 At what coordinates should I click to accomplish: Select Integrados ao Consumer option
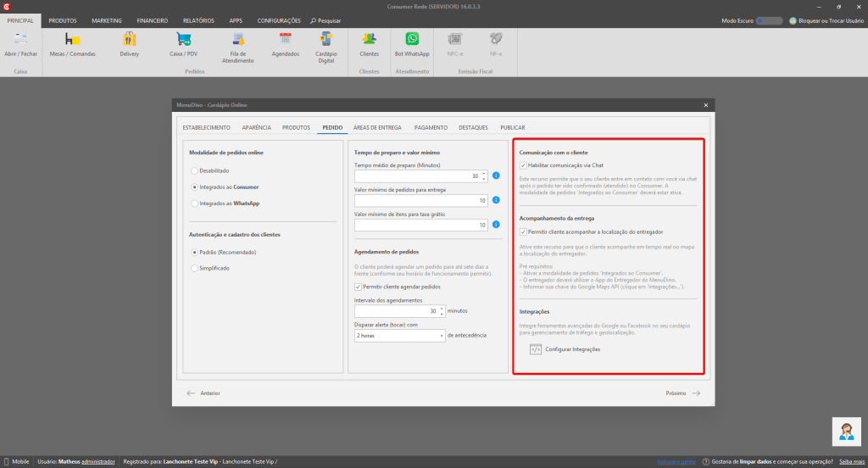(194, 187)
